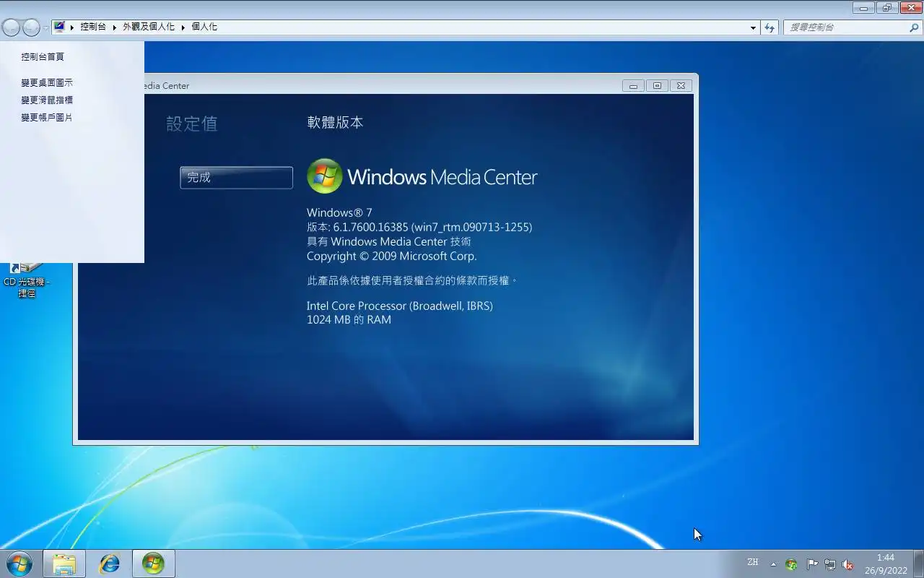Screen dimensions: 924x578
Task: Click the Windows® 7 text line
Action: click(339, 212)
